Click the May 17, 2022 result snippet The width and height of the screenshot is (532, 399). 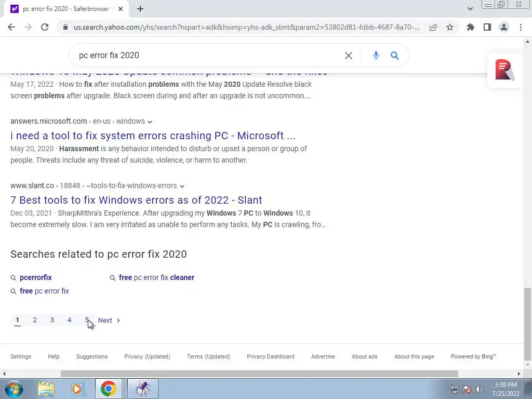point(161,90)
